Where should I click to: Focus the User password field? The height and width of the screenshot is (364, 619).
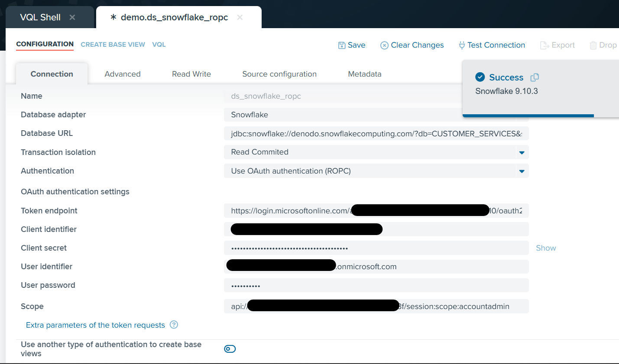pos(376,285)
